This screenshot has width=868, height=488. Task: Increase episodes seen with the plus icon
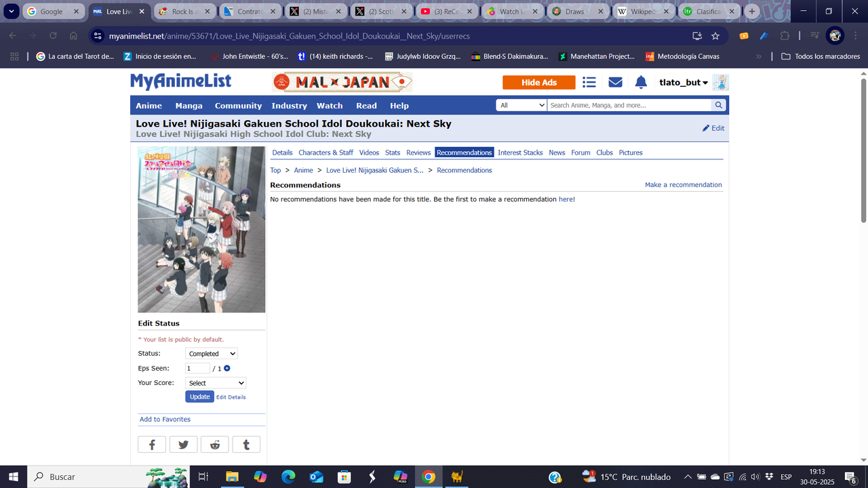pyautogui.click(x=226, y=367)
